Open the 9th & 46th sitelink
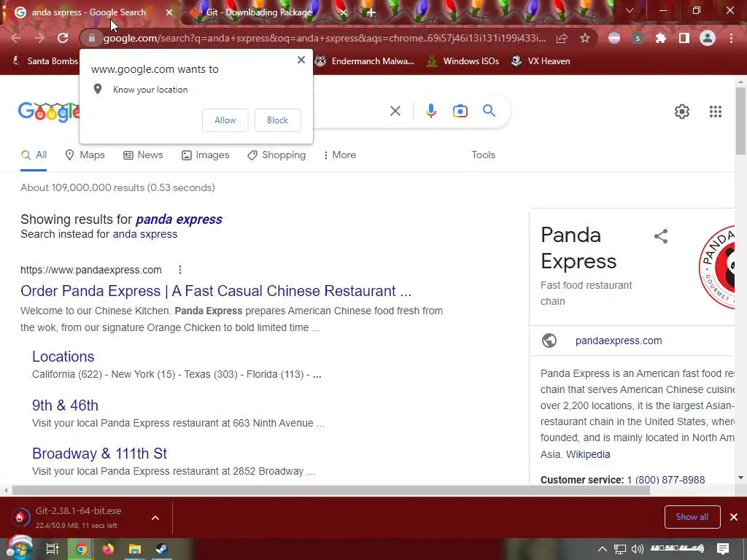The width and height of the screenshot is (747, 560). click(x=65, y=405)
